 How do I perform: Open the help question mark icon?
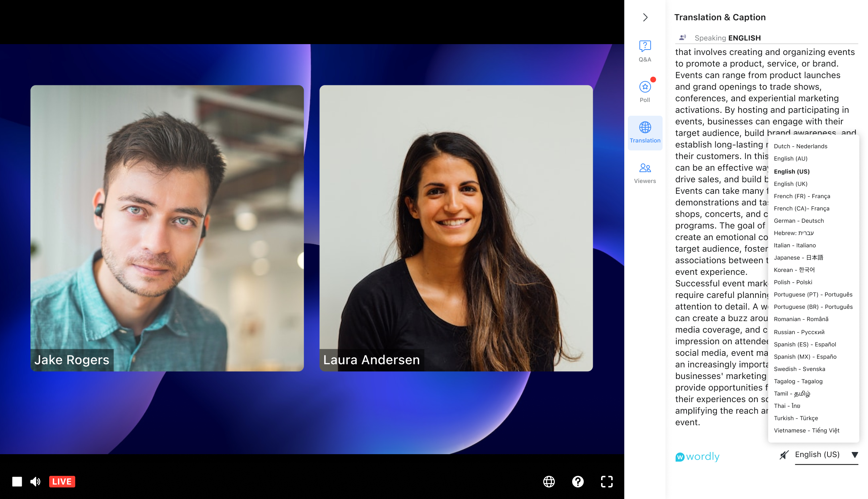tap(578, 481)
